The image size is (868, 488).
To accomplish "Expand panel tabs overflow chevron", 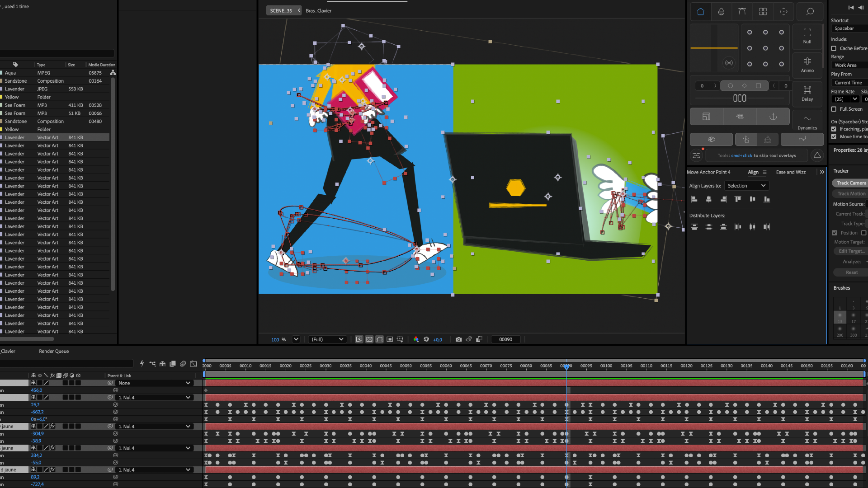I will click(x=822, y=172).
